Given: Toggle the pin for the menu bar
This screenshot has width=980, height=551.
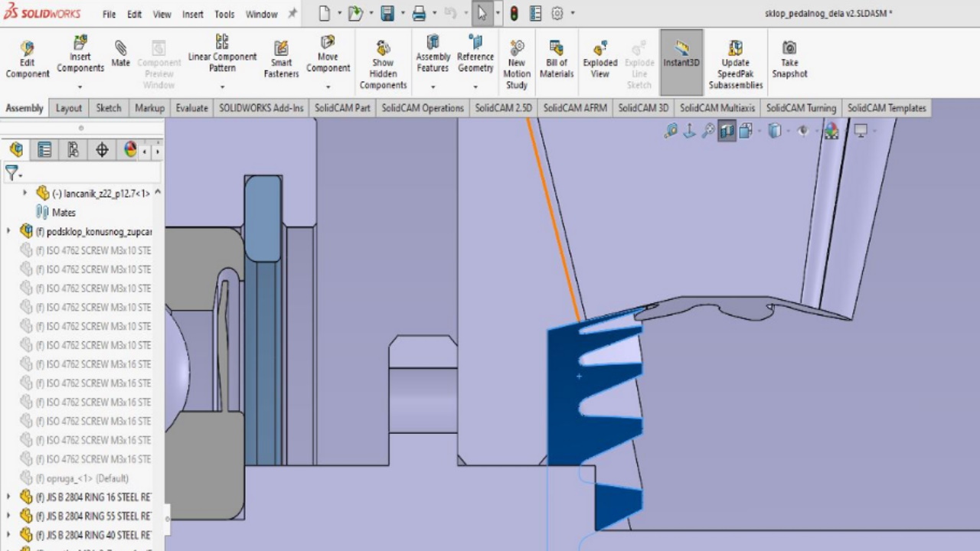Looking at the screenshot, I should [x=292, y=14].
